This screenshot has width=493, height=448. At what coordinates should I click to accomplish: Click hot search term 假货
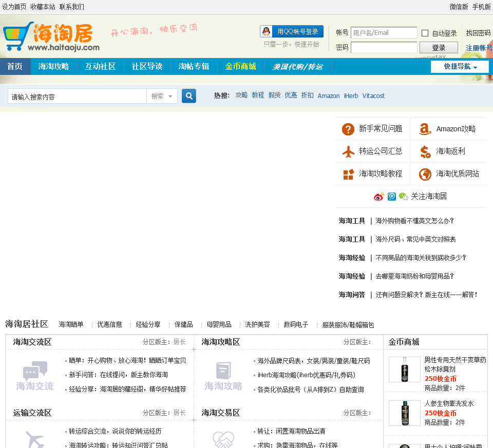(274, 95)
